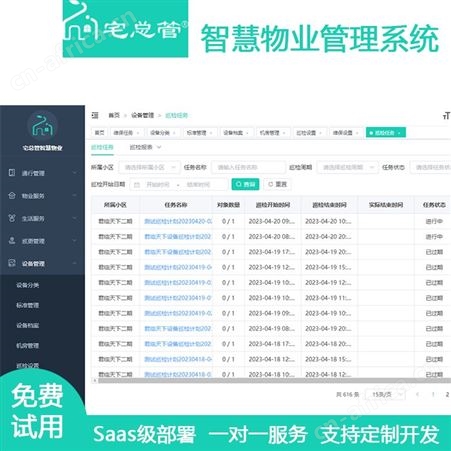Open task link in row starting 2023-04-19 17
The height and width of the screenshot is (451, 451).
coord(178,252)
